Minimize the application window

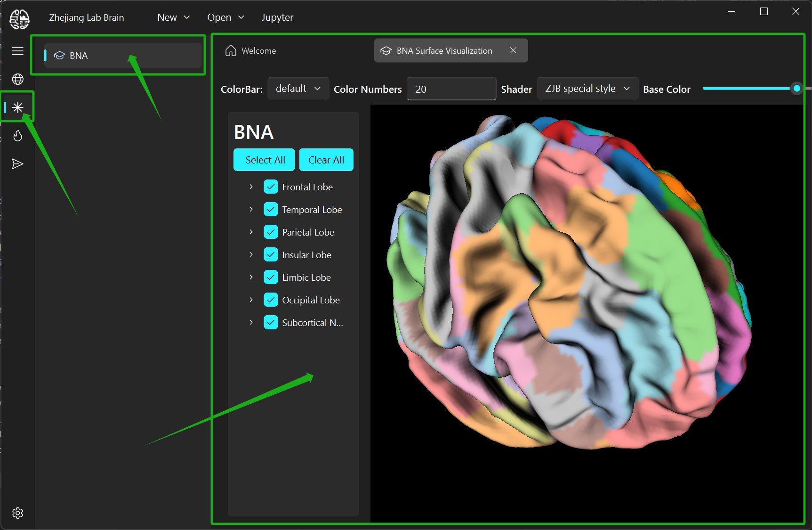coord(732,11)
